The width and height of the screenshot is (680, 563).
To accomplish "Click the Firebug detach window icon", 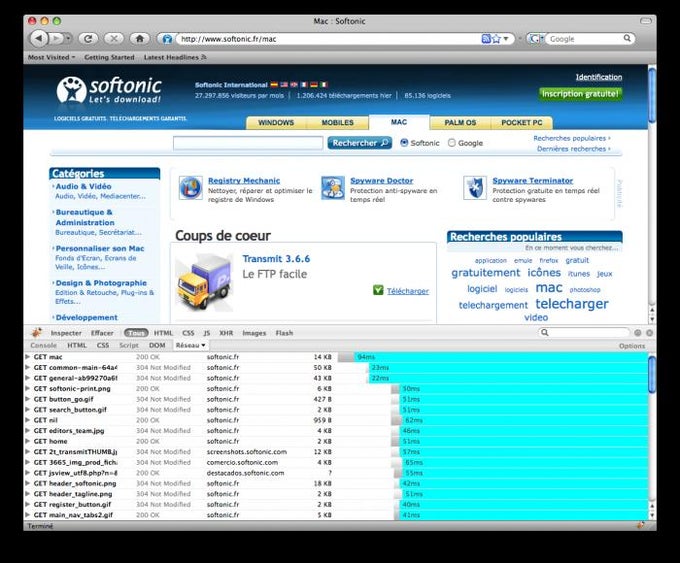I will tap(638, 333).
